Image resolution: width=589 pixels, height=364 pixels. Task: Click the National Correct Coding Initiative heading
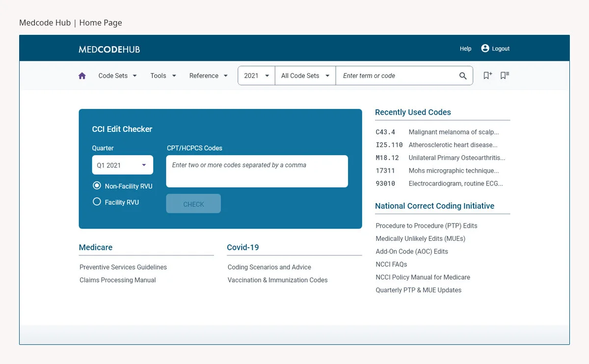pos(434,206)
